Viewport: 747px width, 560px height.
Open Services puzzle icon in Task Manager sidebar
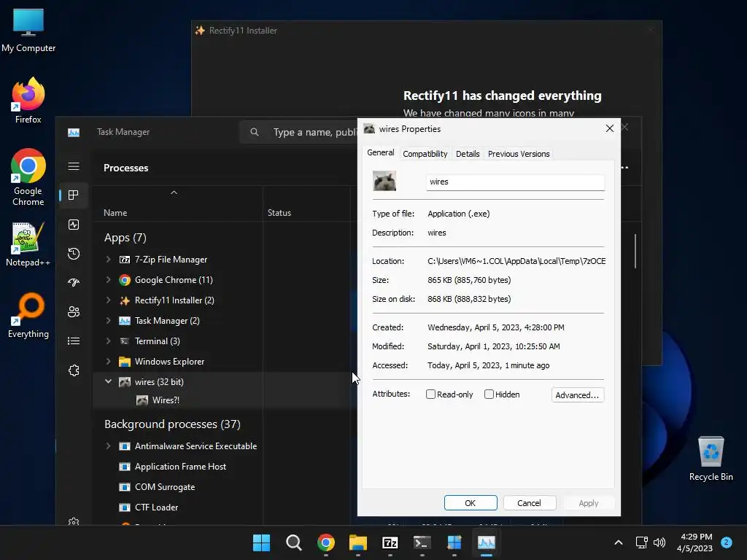pos(74,370)
